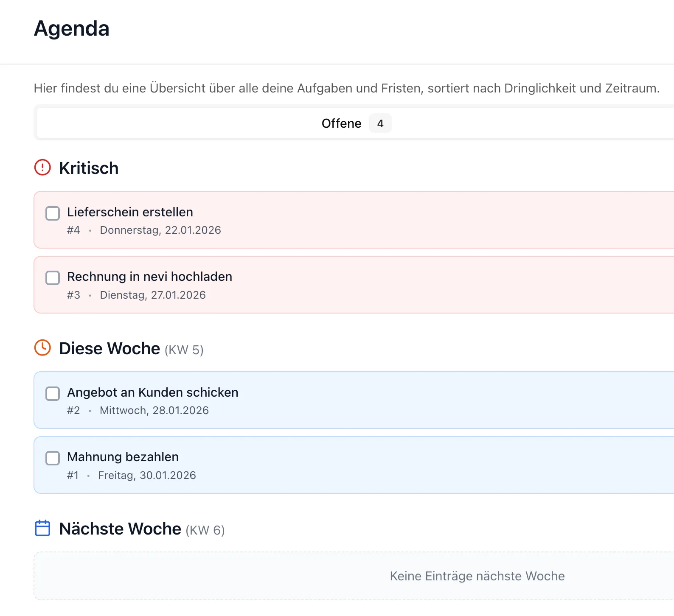674x616 pixels.
Task: Click the Diese Woche section heading
Action: pos(110,348)
